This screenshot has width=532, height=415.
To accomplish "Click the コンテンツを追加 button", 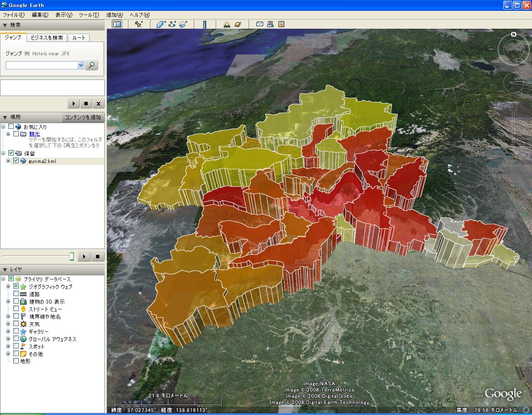I will [x=83, y=117].
